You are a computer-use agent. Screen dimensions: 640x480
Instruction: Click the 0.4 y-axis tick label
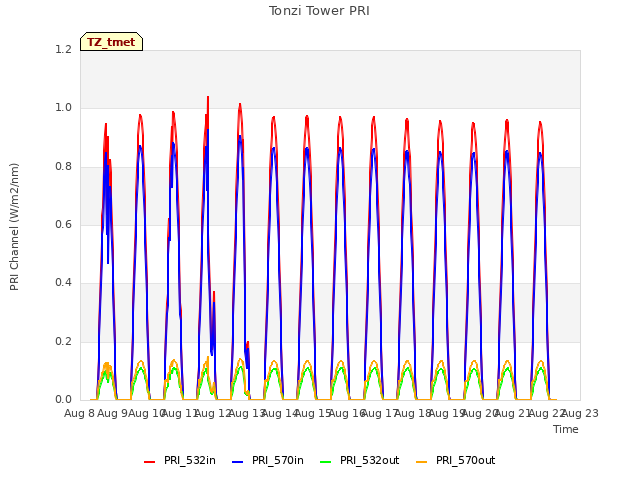click(63, 282)
